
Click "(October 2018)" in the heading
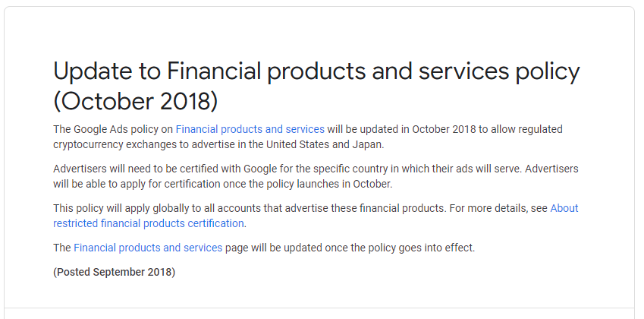pyautogui.click(x=136, y=101)
